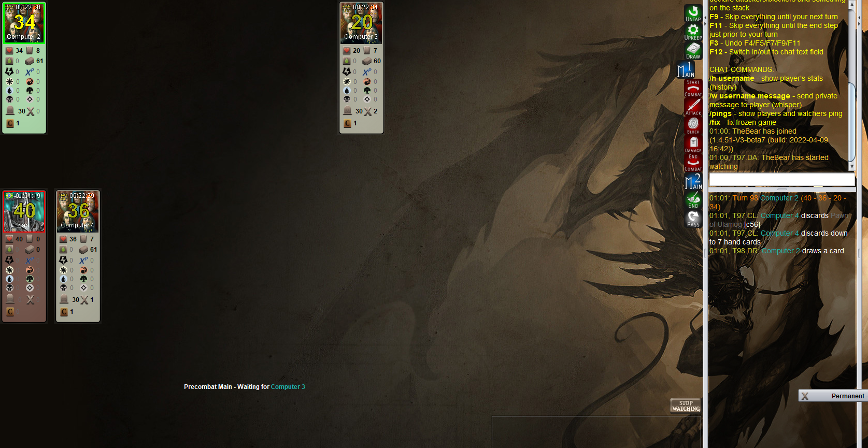Open Computer 4's graveyard tombstone icon
This screenshot has height=448, width=868.
click(64, 299)
